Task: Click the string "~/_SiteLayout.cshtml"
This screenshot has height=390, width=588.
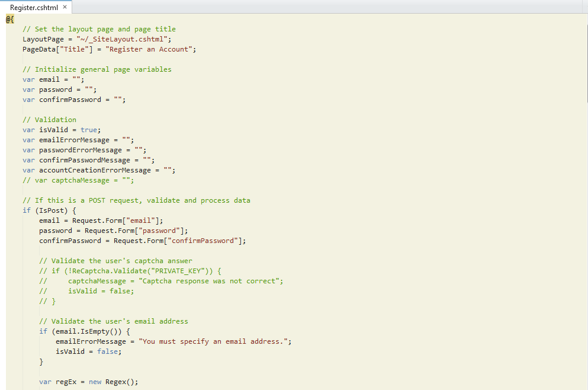Action: point(122,39)
